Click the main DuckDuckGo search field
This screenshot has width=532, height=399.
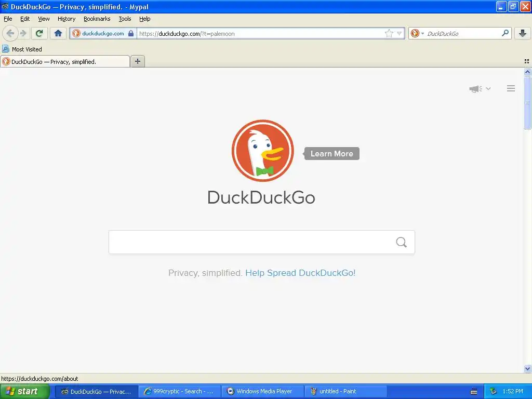tap(262, 242)
